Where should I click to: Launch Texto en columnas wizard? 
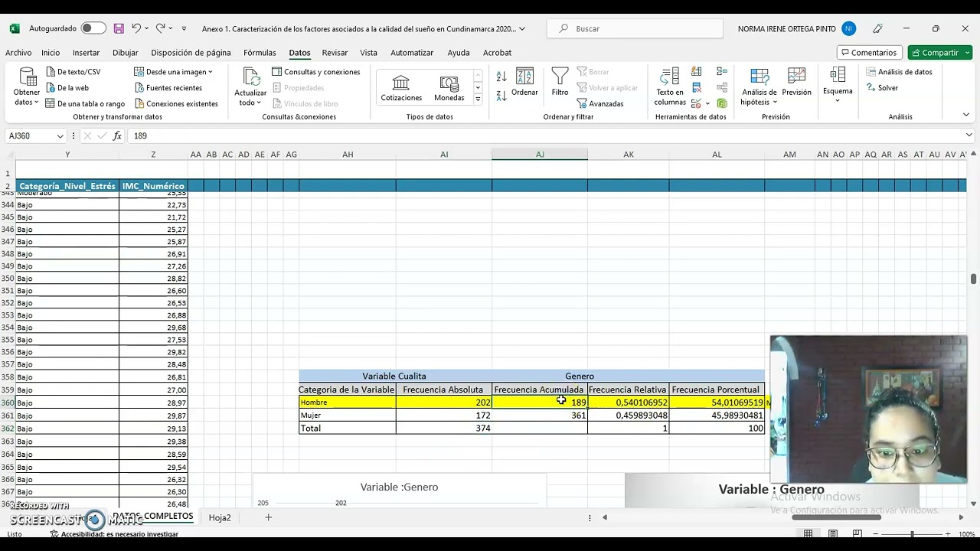click(670, 86)
